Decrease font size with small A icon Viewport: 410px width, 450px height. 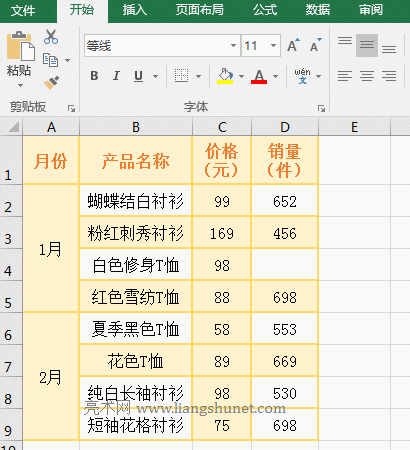tap(315, 45)
